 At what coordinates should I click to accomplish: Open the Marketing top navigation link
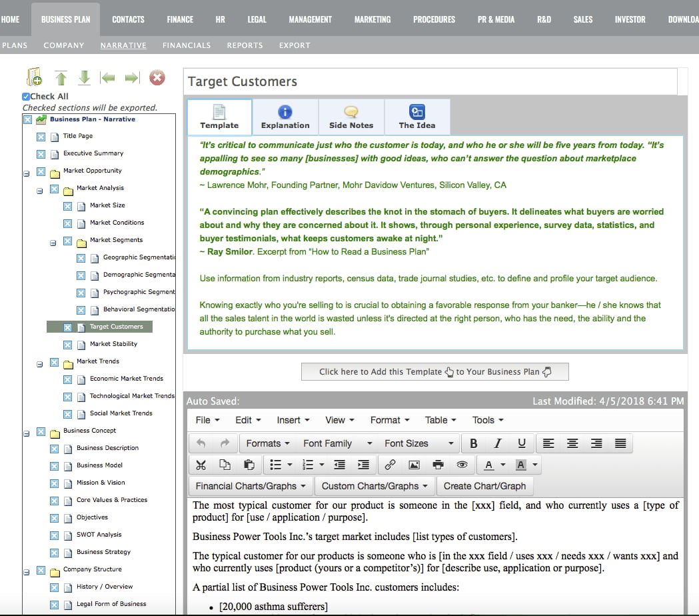click(372, 19)
